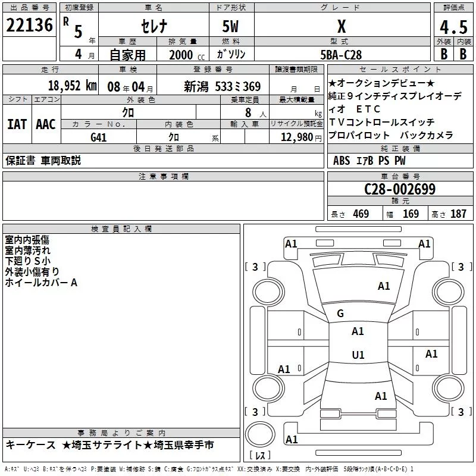Click the width value 169
The width and height of the screenshot is (476, 476).
(411, 214)
